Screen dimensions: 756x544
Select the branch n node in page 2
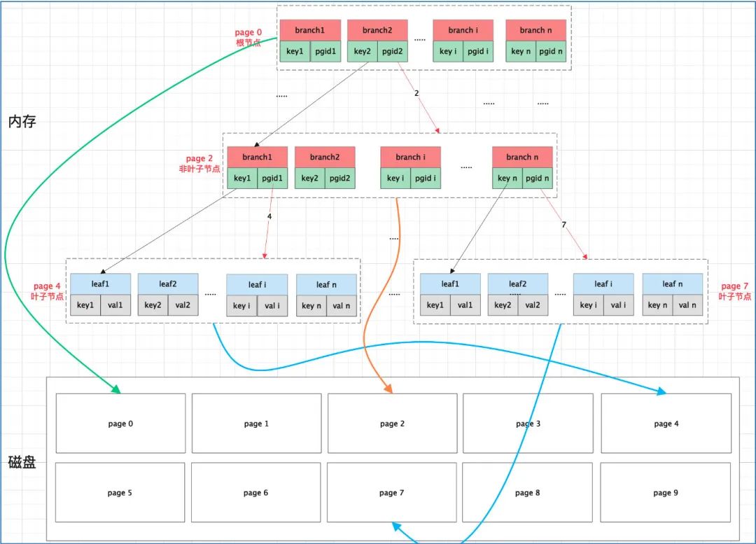click(x=522, y=157)
